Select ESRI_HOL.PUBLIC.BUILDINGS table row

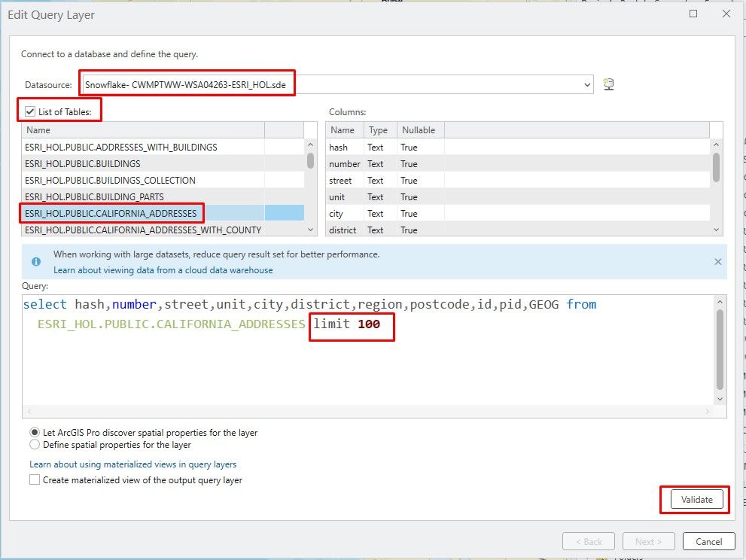click(x=163, y=163)
